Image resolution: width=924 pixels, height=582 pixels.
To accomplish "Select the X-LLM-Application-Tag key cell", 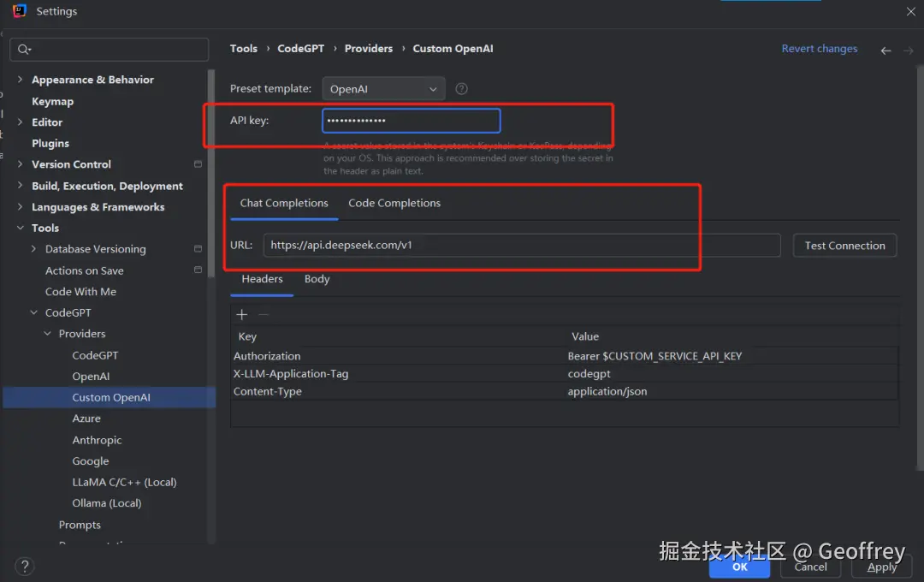I will [x=398, y=374].
